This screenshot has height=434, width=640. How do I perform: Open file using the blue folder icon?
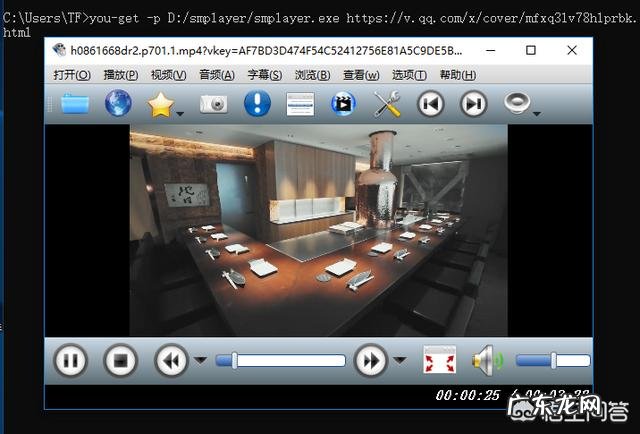(x=75, y=104)
